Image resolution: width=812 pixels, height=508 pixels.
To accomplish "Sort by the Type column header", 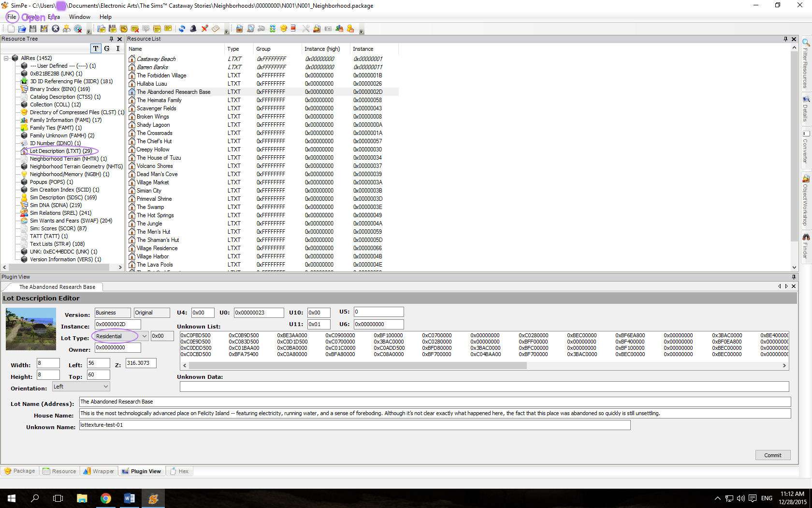I will point(239,49).
